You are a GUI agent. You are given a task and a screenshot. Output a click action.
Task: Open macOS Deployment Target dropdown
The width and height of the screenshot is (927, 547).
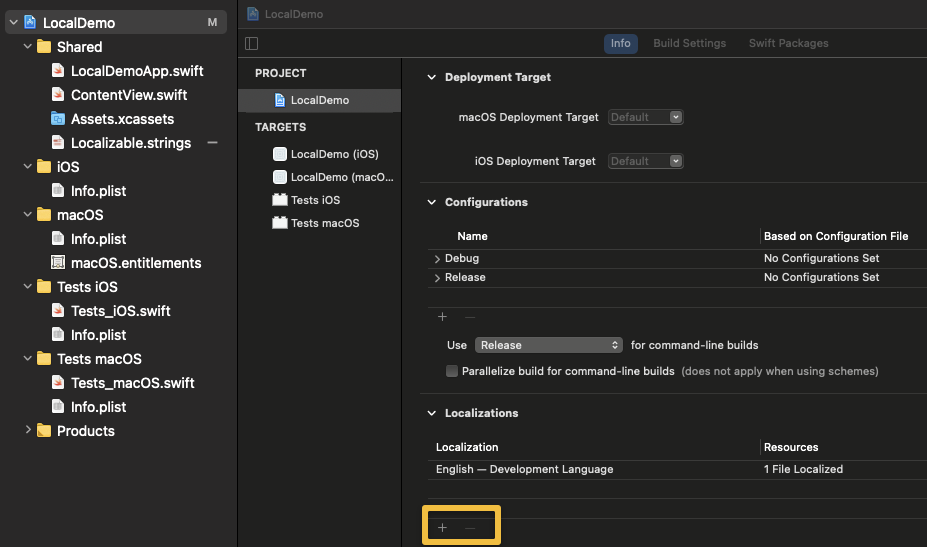[x=646, y=117]
